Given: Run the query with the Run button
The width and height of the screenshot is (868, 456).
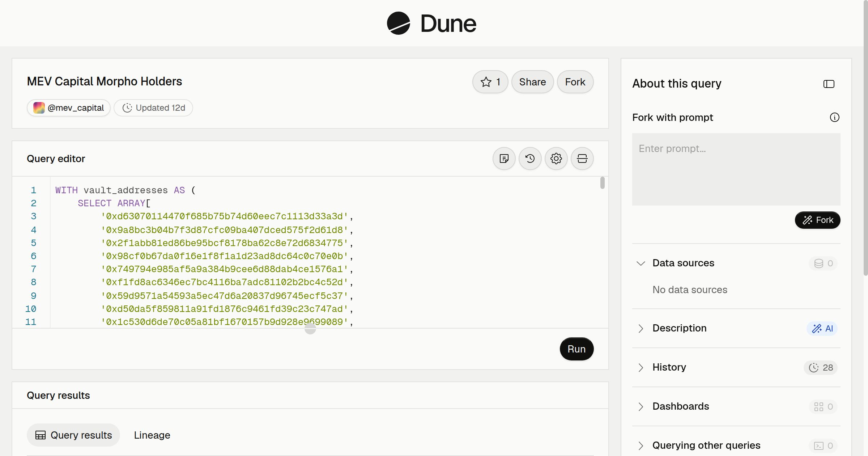Looking at the screenshot, I should [576, 349].
